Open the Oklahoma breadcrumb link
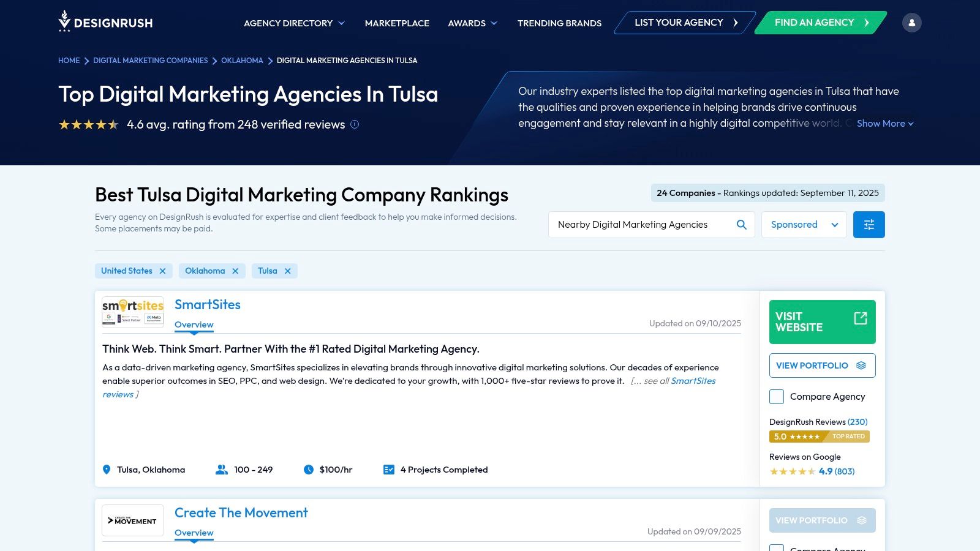The width and height of the screenshot is (980, 551). [x=242, y=61]
